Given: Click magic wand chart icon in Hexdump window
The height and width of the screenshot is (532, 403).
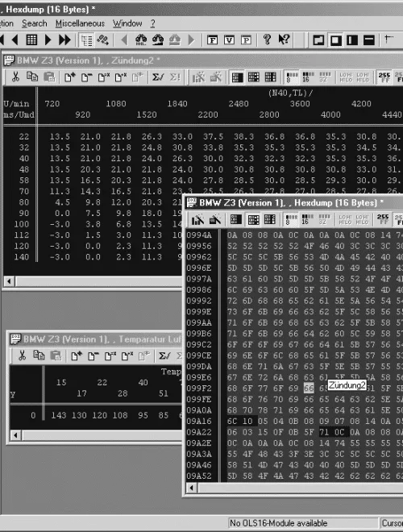Looking at the screenshot, I should (x=197, y=219).
